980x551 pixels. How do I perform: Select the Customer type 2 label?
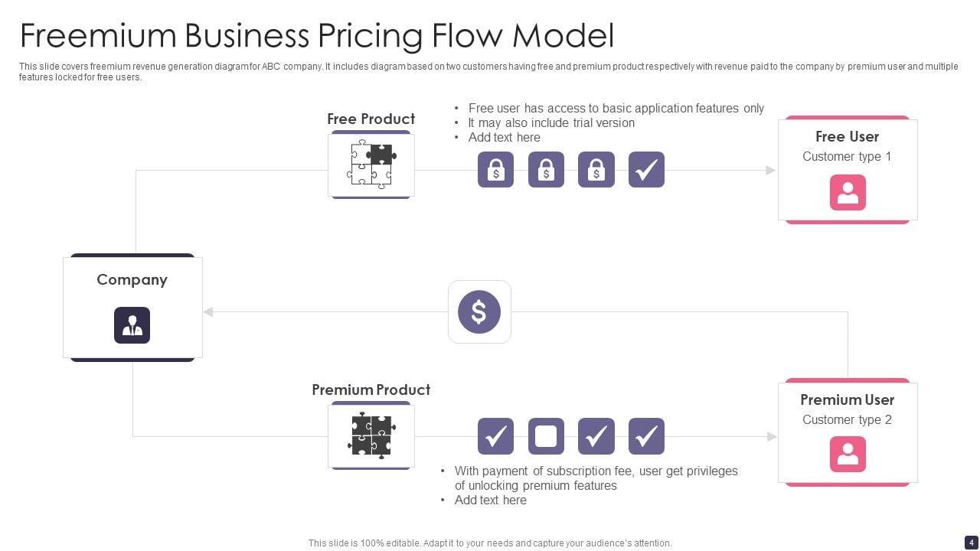847,419
